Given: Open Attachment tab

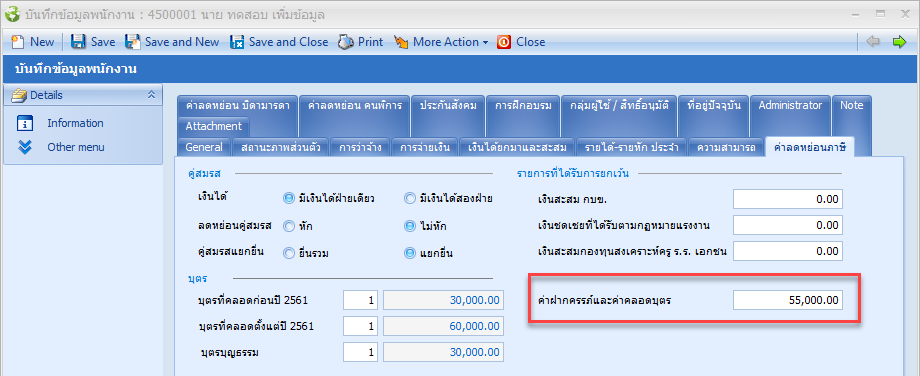Looking at the screenshot, I should coord(214,126).
